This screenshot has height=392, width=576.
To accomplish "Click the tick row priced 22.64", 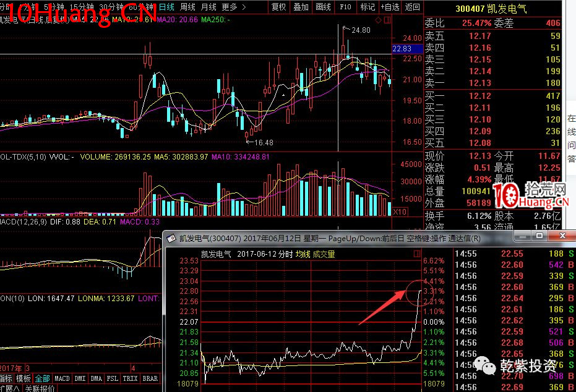I will [x=514, y=298].
